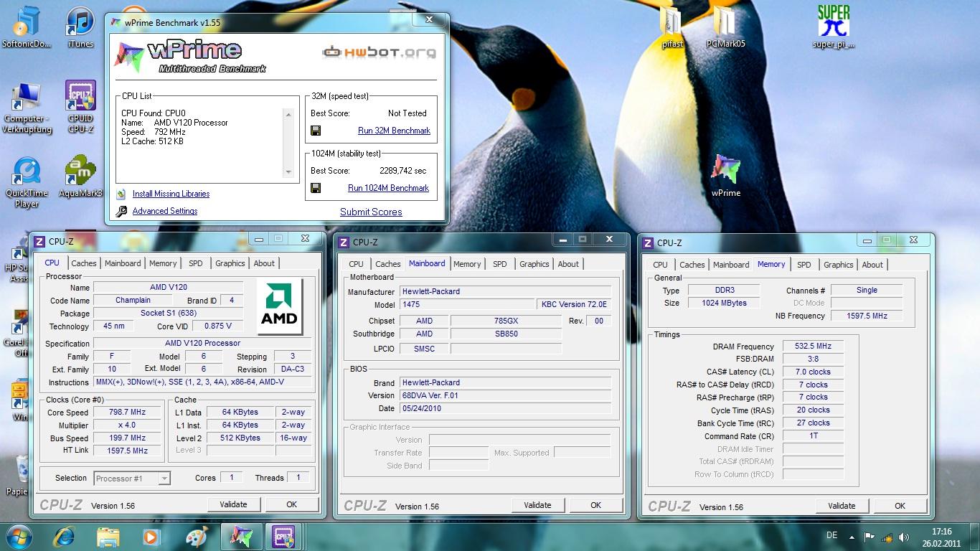Click the BIOS Version field 68DVA Ver. F.01
The image size is (980, 551).
click(x=505, y=395)
